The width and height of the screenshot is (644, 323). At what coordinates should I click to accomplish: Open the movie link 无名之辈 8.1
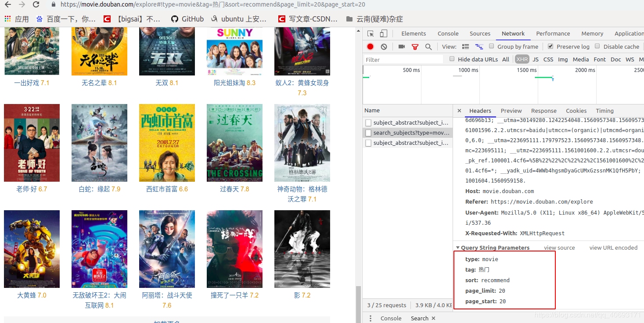[x=99, y=83]
